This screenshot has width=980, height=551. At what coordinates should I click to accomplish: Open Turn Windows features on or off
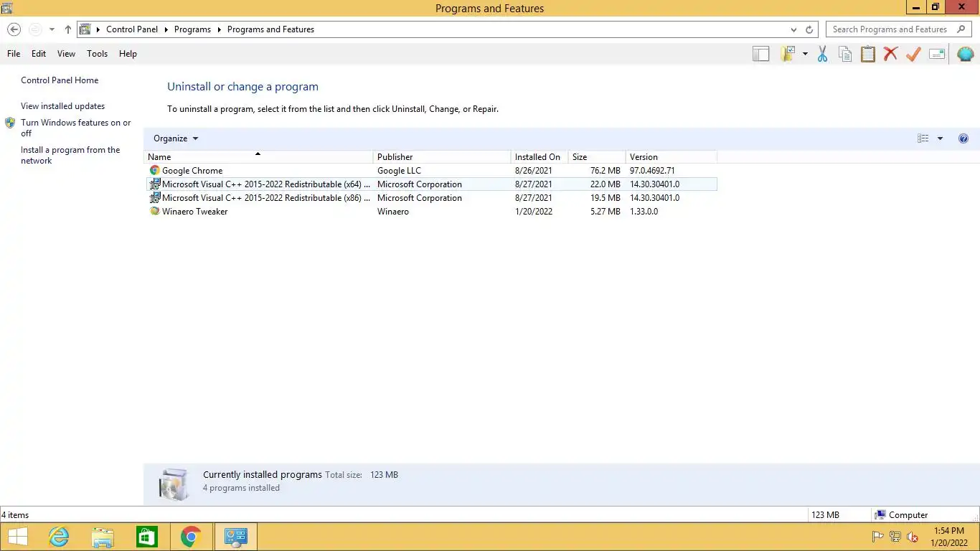pos(75,128)
